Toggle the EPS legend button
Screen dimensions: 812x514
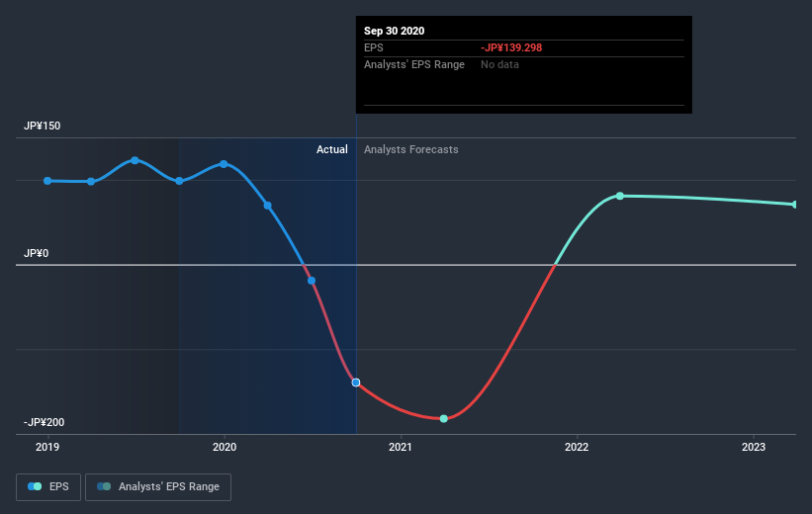point(48,486)
